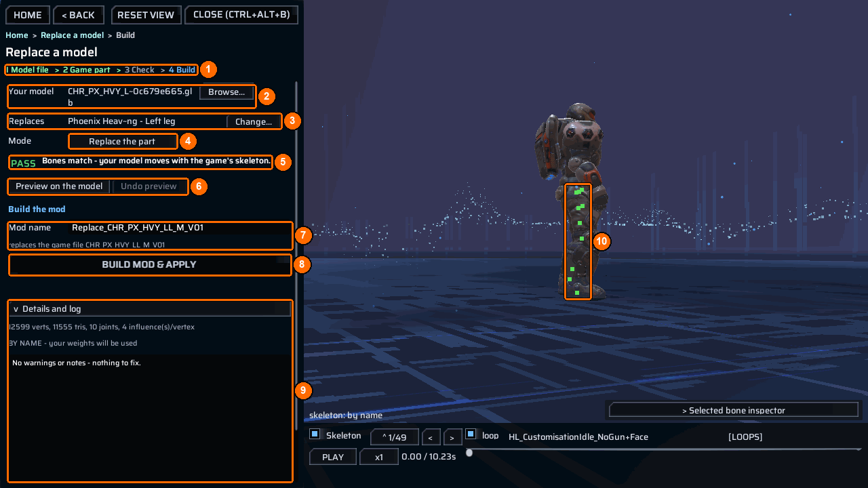
Task: Open the 1 Model file step
Action: tap(28, 70)
